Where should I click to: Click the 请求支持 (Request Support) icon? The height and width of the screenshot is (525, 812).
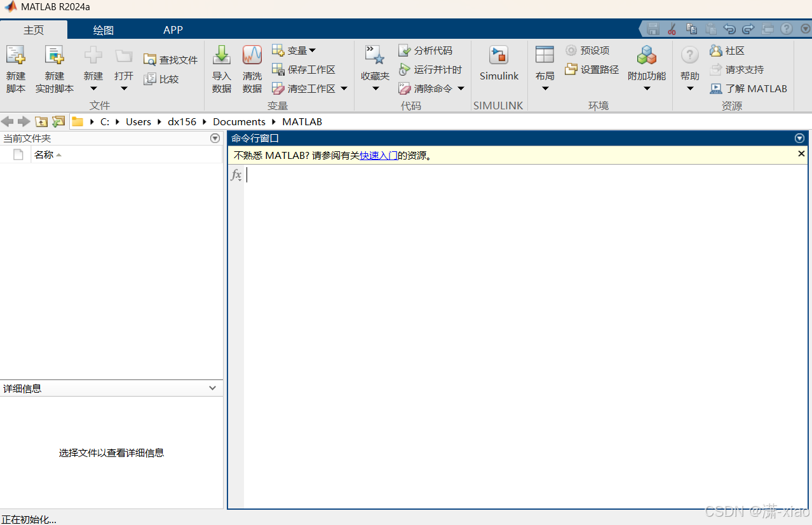coord(716,69)
